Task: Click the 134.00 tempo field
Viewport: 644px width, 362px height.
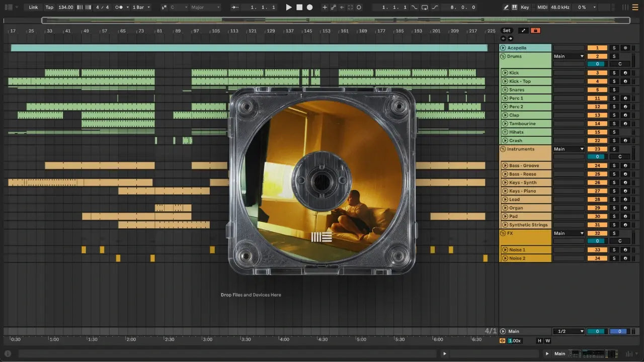Action: pyautogui.click(x=65, y=8)
